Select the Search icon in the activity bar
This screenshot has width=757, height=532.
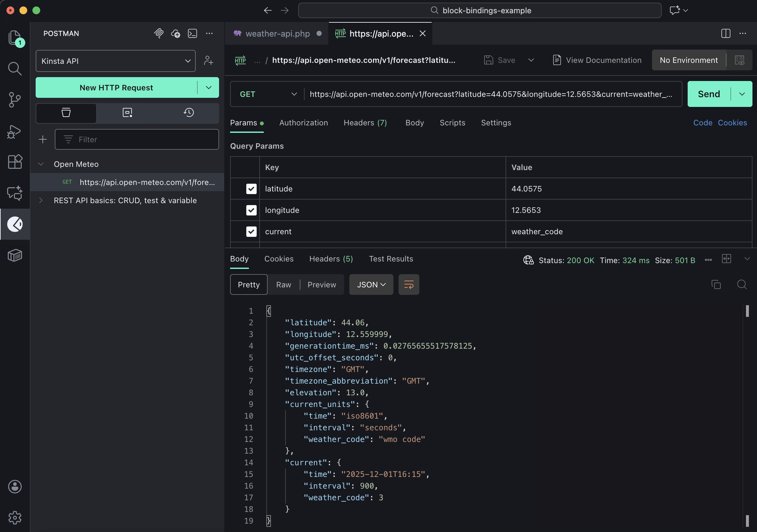click(15, 69)
